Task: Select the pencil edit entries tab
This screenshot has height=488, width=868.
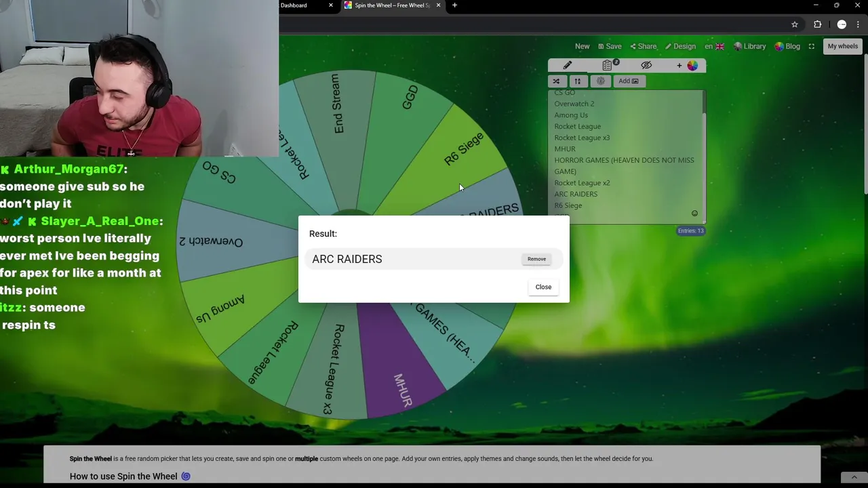Action: [568, 66]
